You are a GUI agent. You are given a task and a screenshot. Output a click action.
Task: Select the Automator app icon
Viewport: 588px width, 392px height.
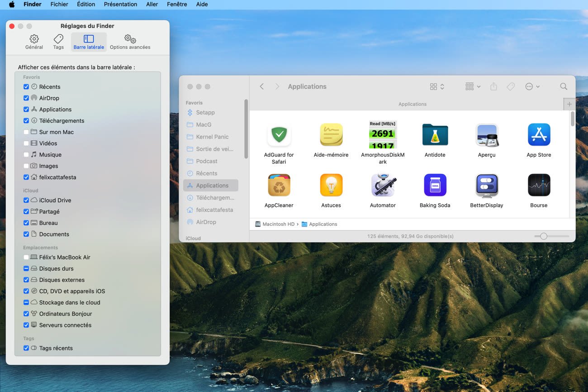(384, 185)
